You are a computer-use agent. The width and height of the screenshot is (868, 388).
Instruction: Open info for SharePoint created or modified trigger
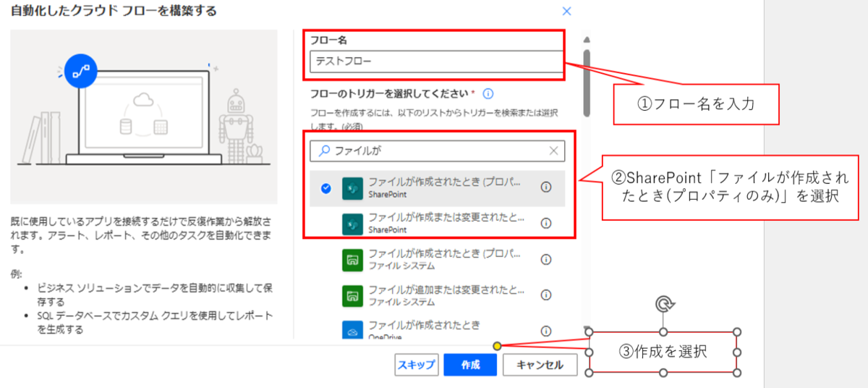click(x=546, y=223)
